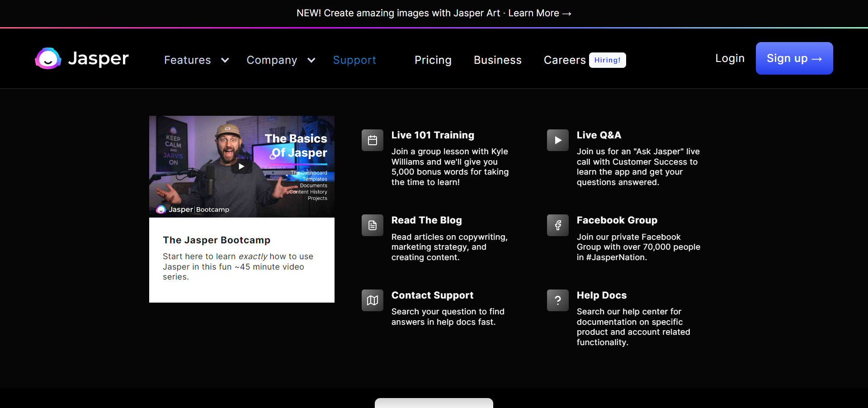Click the play icon beside Live Q&A
Viewport: 868px width, 408px height.
tap(557, 140)
